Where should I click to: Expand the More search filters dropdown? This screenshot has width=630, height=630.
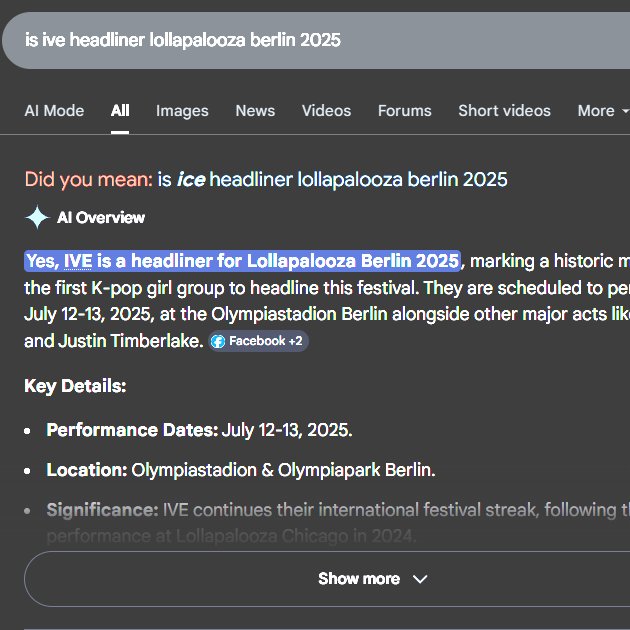(603, 110)
